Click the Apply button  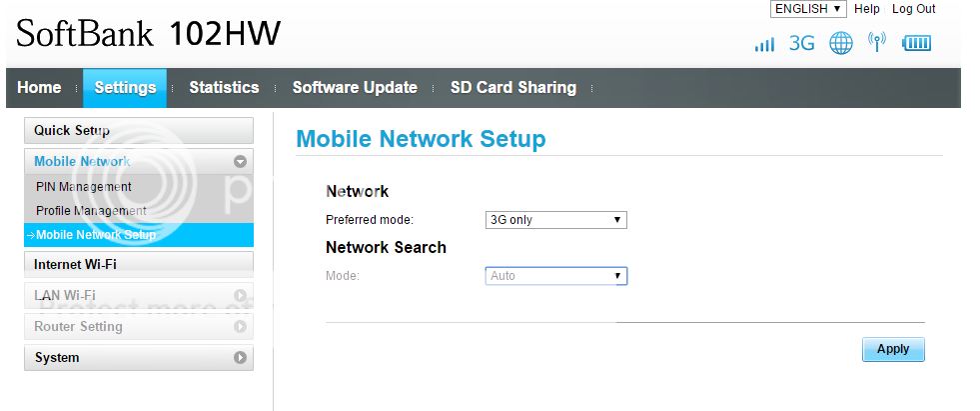pyautogui.click(x=893, y=350)
